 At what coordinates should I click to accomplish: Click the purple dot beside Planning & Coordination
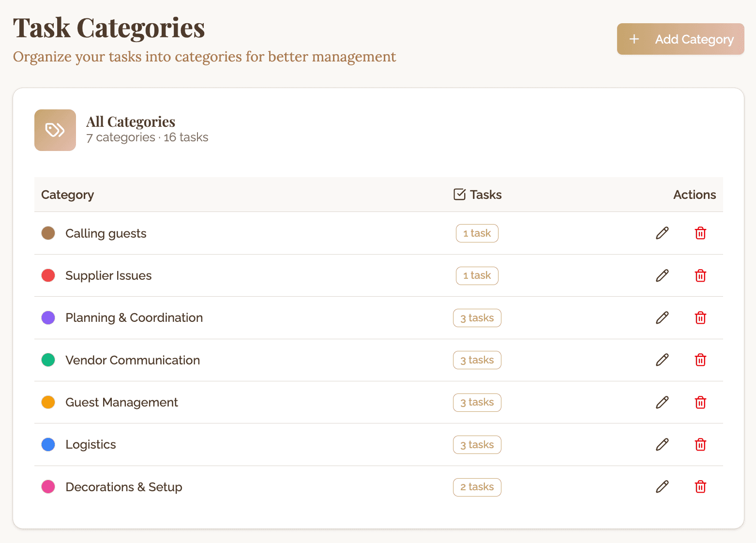[48, 318]
